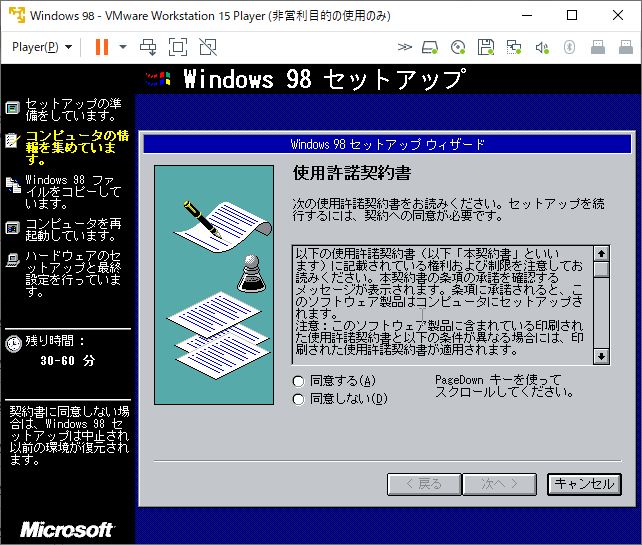Image resolution: width=642 pixels, height=545 pixels.
Task: Select the 同意する(A) radio button
Action: (298, 381)
